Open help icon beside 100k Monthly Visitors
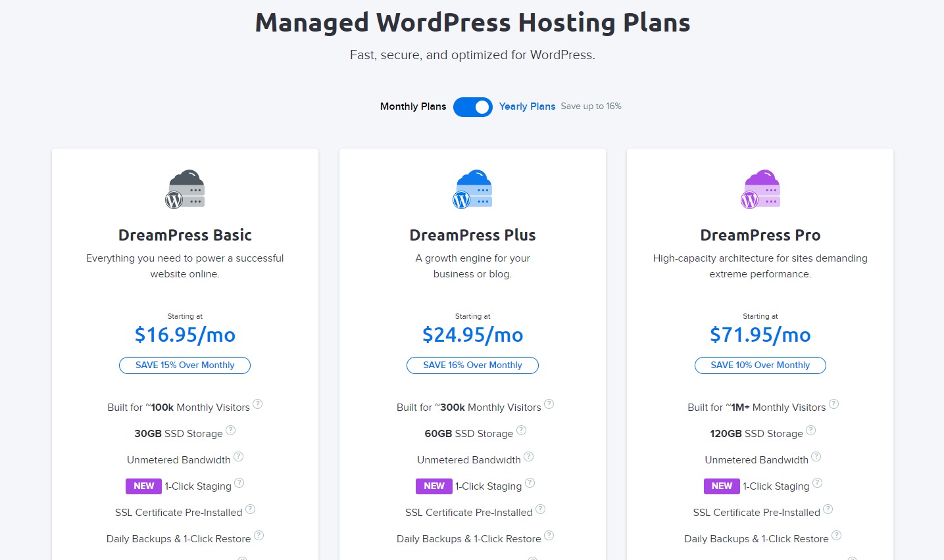 point(258,404)
